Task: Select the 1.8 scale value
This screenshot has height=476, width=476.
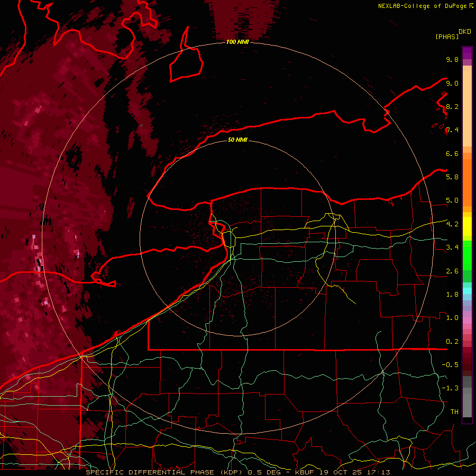Action: [x=452, y=295]
